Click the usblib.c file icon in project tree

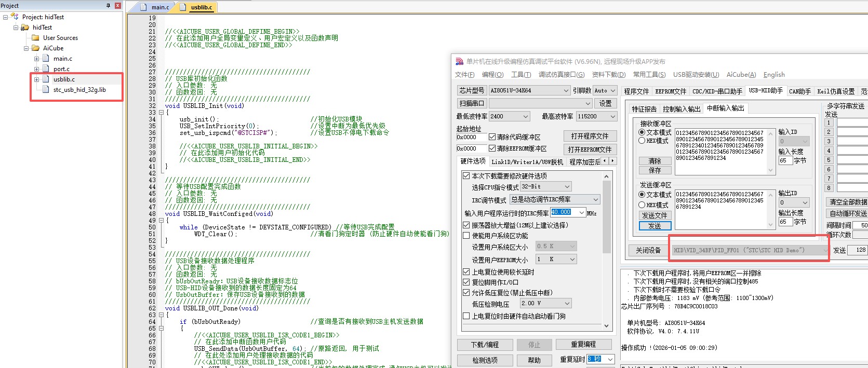click(46, 79)
